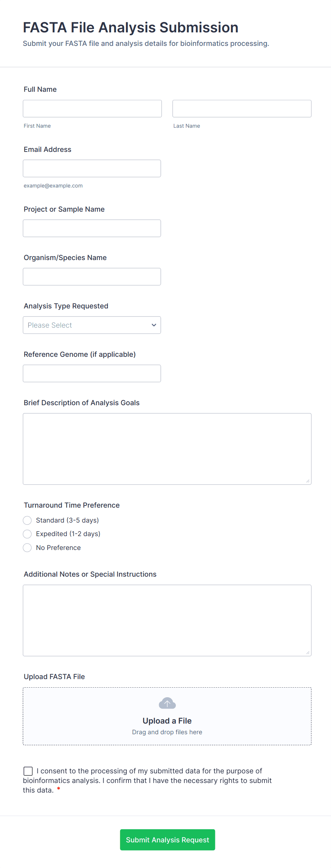Click the cloud upload icon
Image resolution: width=331 pixels, height=868 pixels.
coord(167,703)
